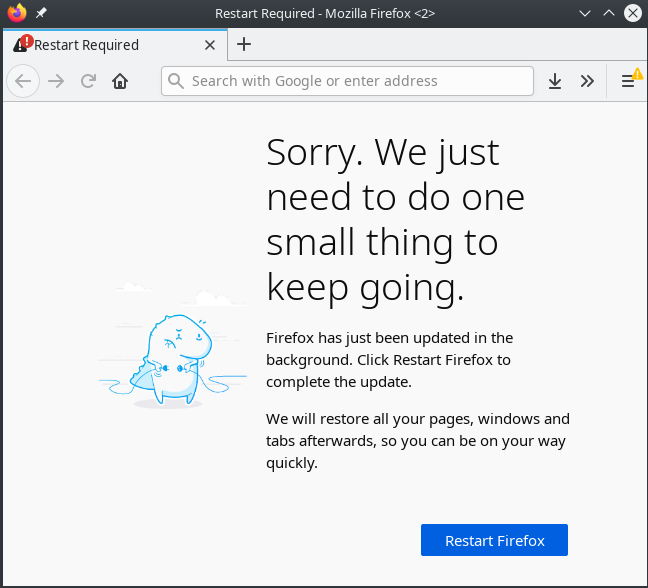Click the dinosaur unplugged illustration
Image resolution: width=648 pixels, height=588 pixels.
click(173, 345)
